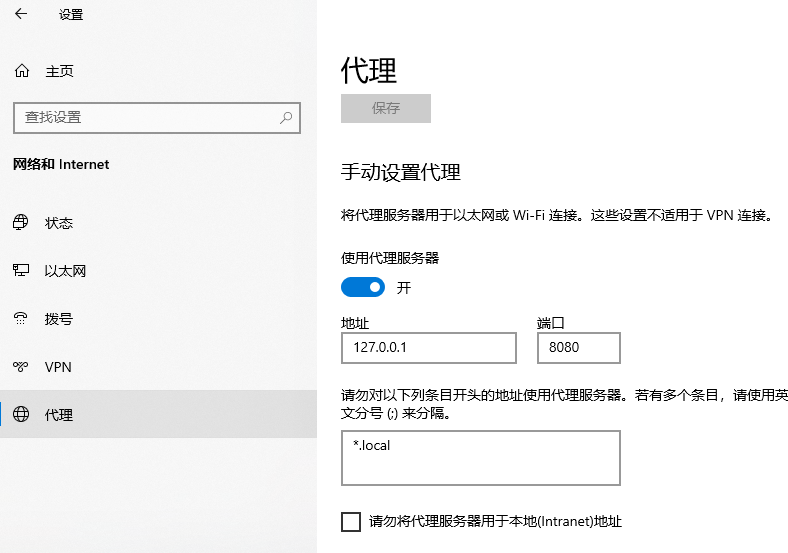Screen dimensions: 788x553
Task: Click the 代理 globe icon
Action: click(21, 415)
